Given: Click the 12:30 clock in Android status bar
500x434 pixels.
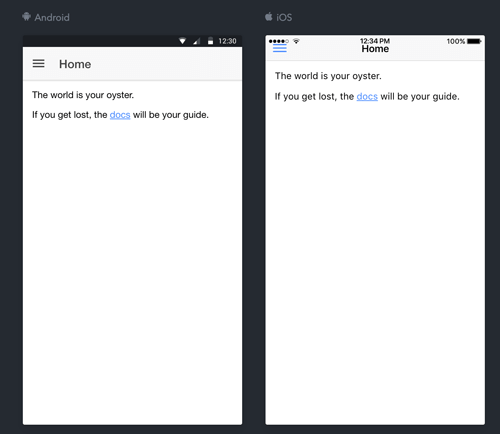Looking at the screenshot, I should (227, 41).
